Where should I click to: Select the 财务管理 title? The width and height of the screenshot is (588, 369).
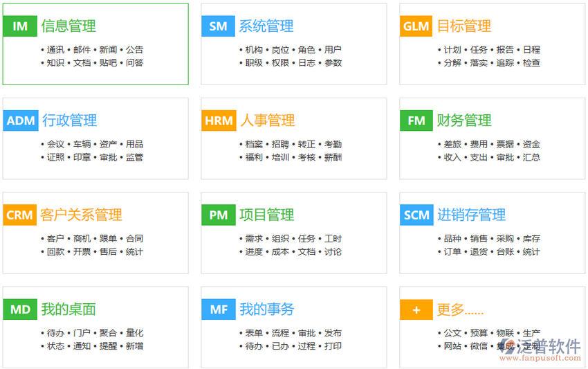point(464,121)
